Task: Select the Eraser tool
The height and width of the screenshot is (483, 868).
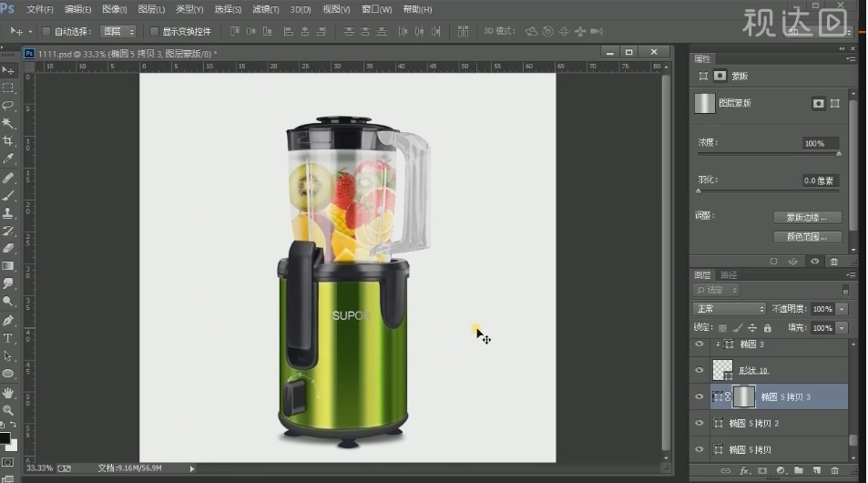Action: point(8,249)
